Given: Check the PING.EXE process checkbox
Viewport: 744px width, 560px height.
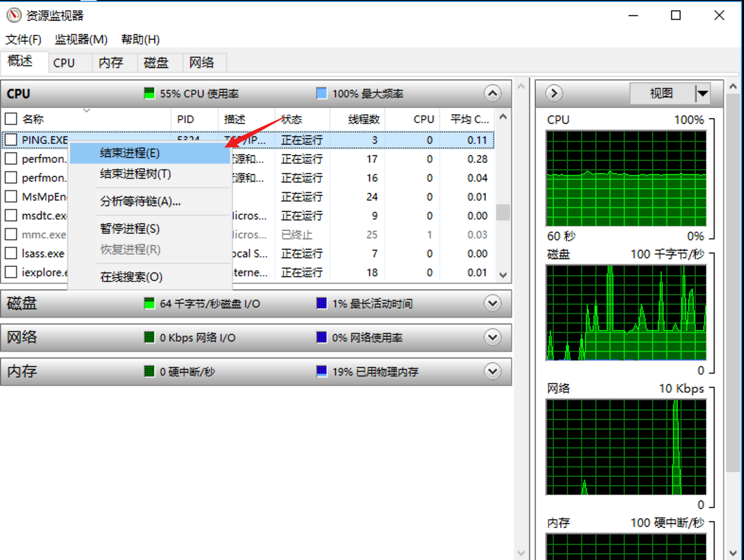Looking at the screenshot, I should (x=11, y=140).
